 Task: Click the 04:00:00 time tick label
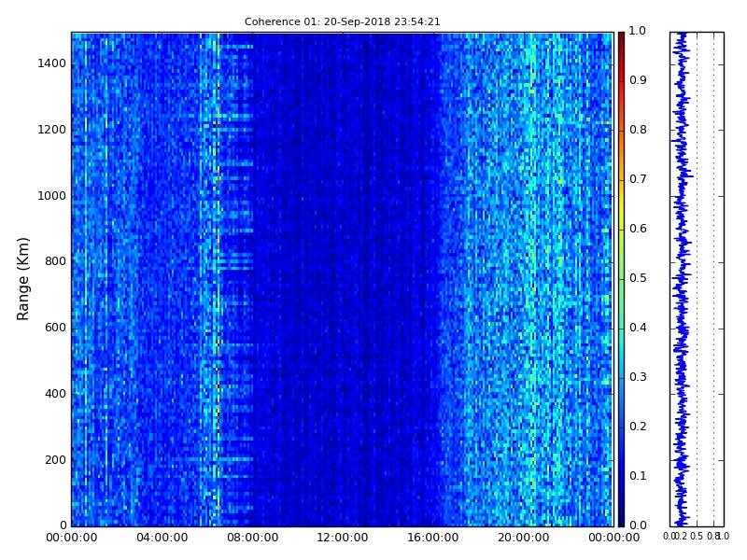(x=162, y=538)
